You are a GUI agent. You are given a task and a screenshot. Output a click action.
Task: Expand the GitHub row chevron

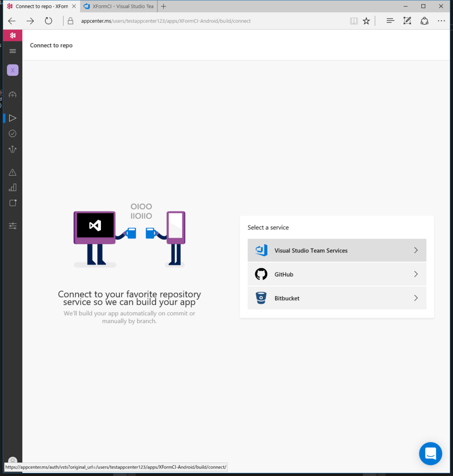[x=416, y=274]
